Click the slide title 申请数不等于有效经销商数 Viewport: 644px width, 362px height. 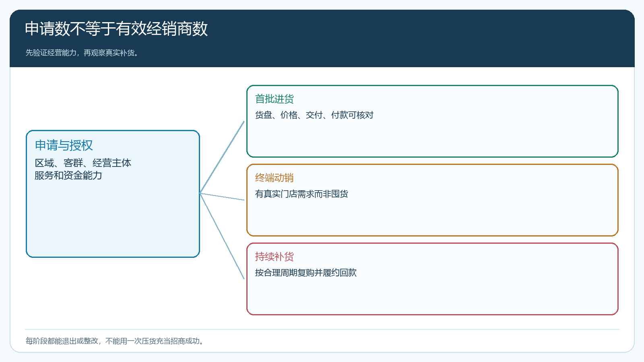click(x=116, y=29)
